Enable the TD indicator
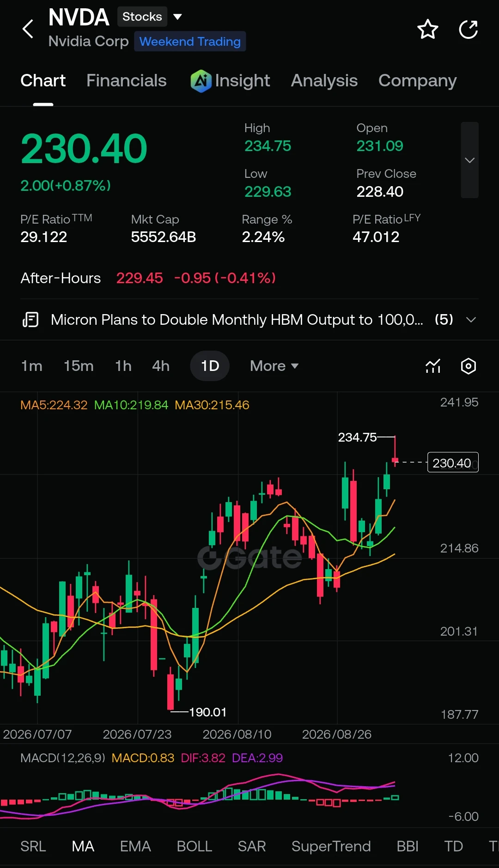Screen dimensions: 499x868 pos(454,846)
